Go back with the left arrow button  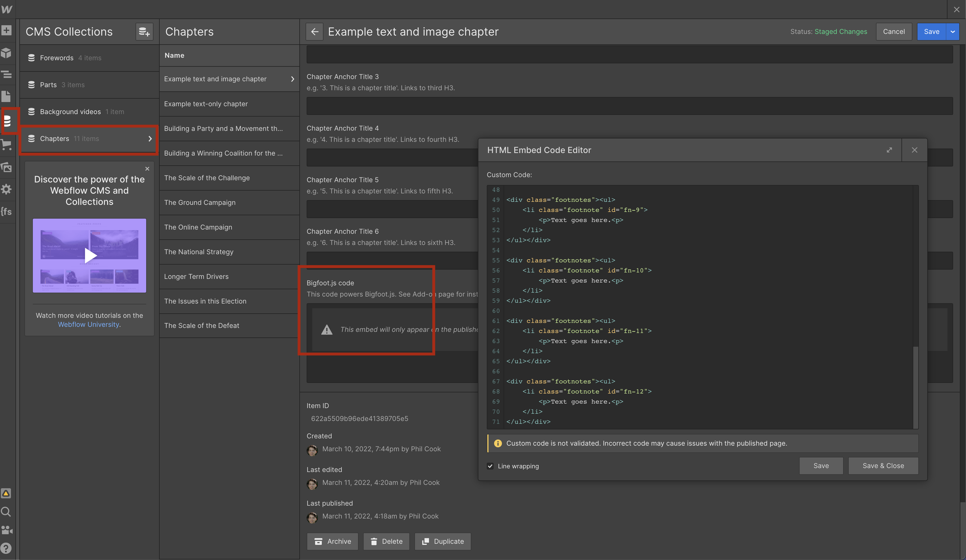(x=314, y=32)
